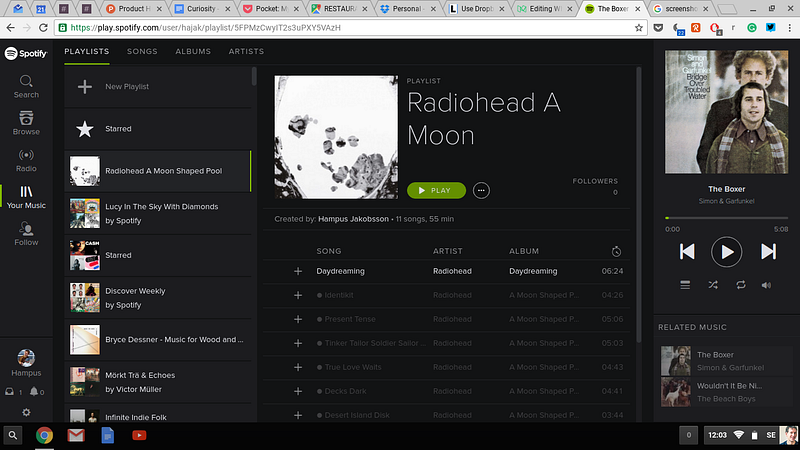Open Chrome from the shelf

(44, 435)
